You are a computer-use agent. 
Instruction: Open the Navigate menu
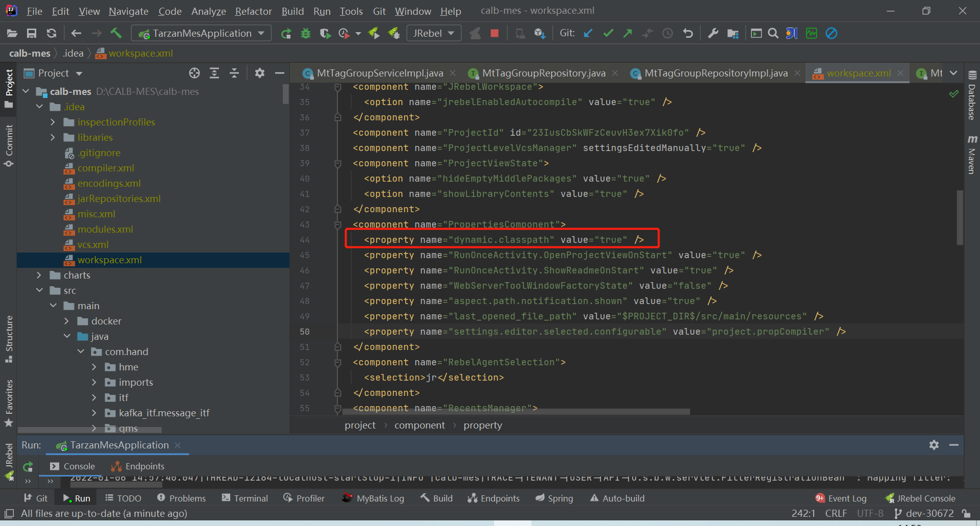coord(129,11)
